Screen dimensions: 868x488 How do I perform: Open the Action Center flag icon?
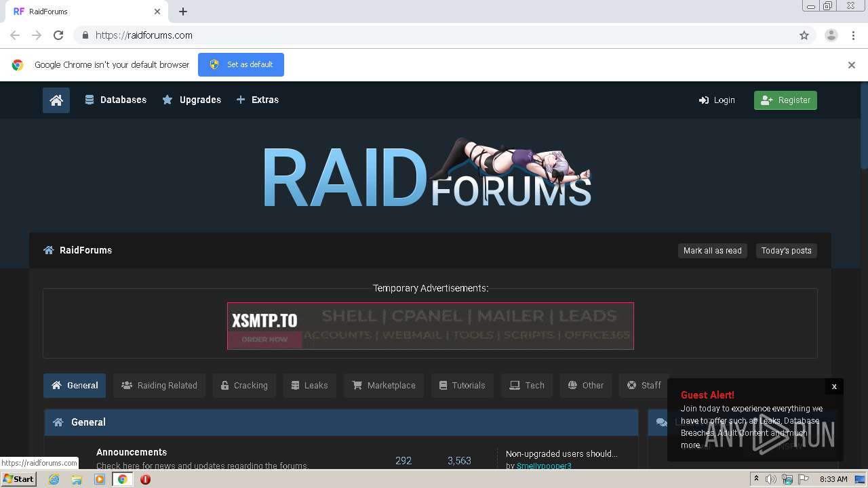[802, 479]
